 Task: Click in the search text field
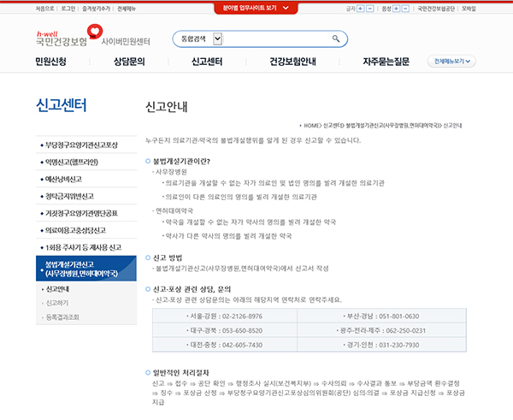click(276, 39)
